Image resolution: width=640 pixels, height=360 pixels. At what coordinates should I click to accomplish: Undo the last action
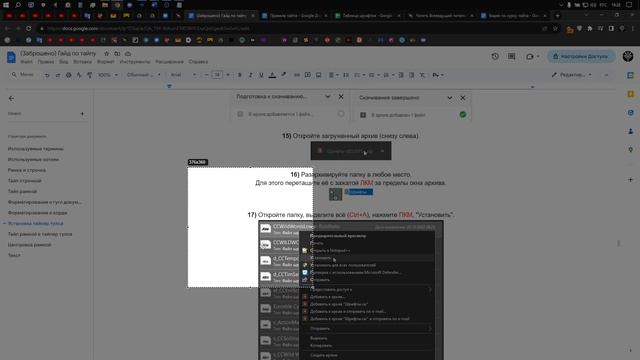(x=47, y=75)
